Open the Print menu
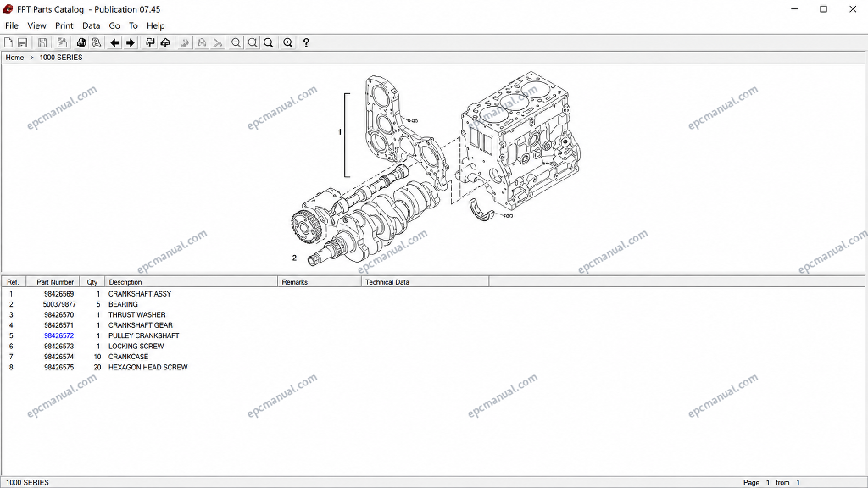 [x=64, y=25]
